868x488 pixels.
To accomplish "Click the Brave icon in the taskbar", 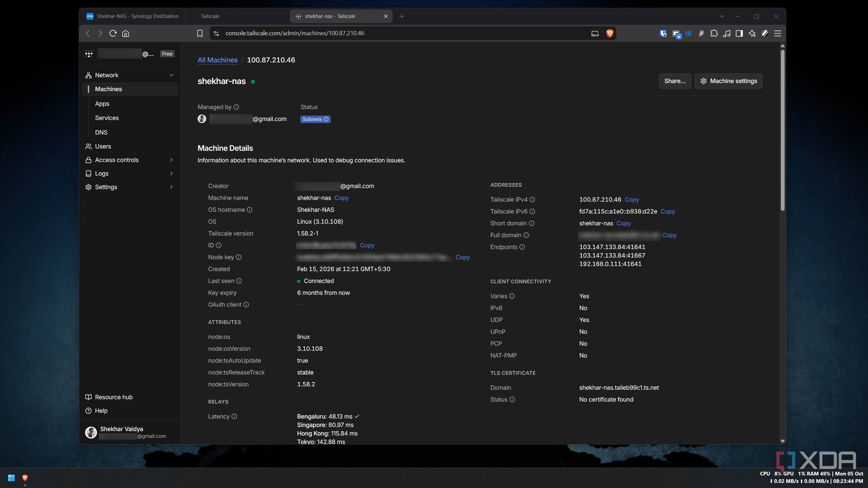I will pos(25,478).
